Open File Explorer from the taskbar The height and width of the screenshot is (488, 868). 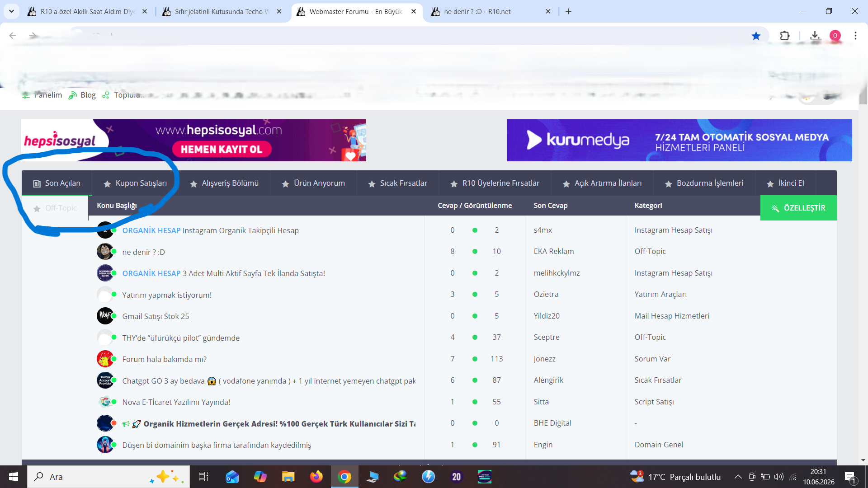pos(288,477)
